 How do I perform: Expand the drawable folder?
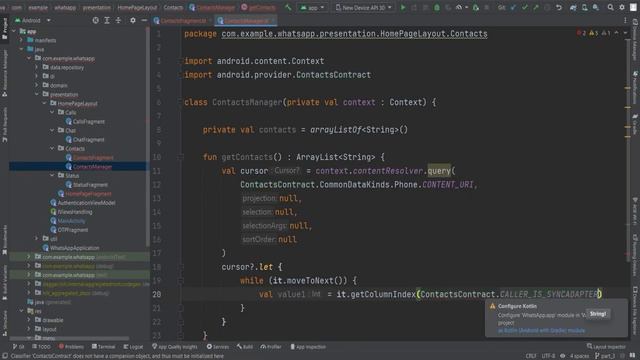click(29, 320)
